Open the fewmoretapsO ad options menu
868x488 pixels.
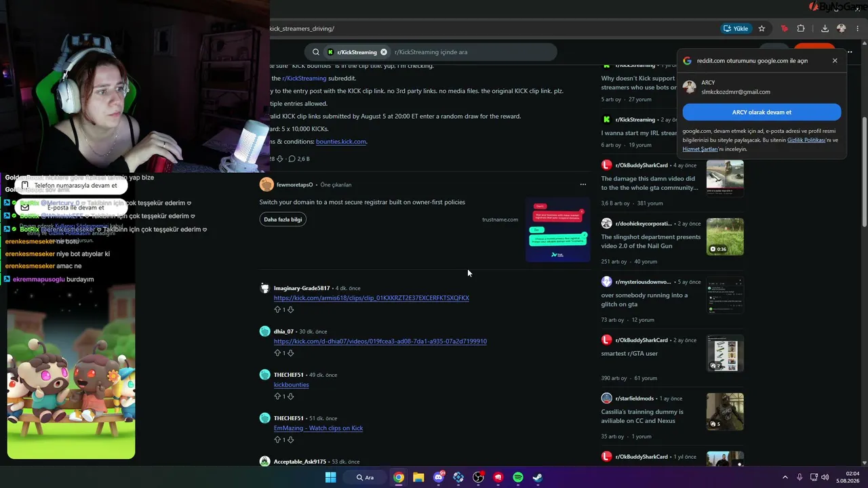[583, 184]
